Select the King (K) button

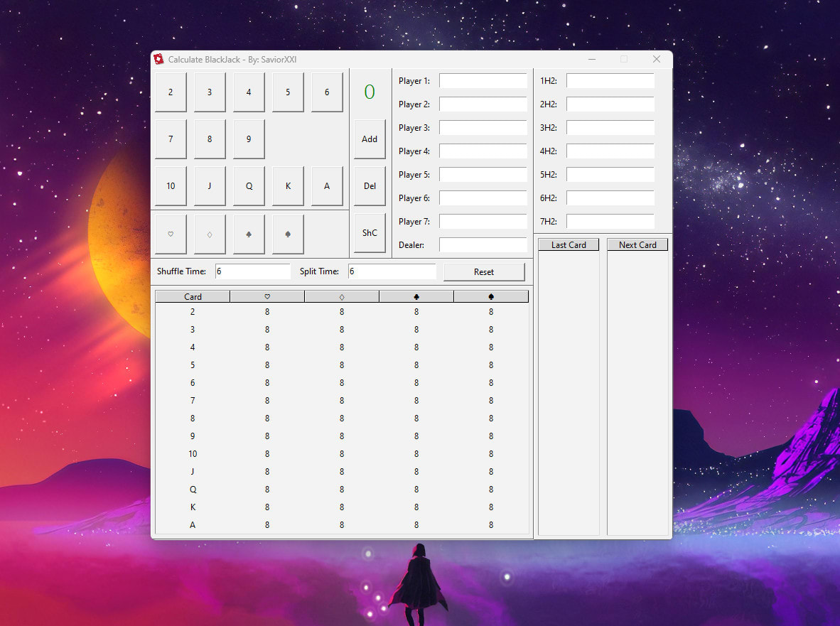(288, 186)
